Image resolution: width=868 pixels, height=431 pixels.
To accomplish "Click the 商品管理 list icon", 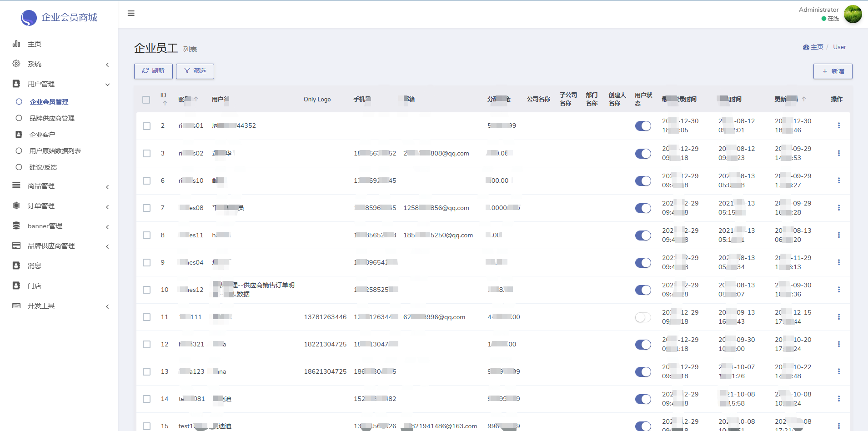I will pos(16,185).
